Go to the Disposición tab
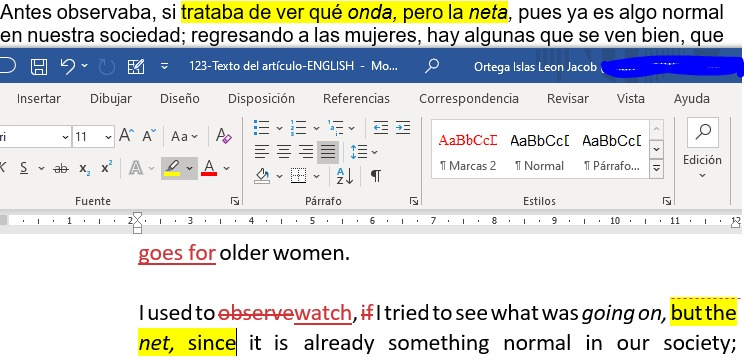 click(x=261, y=99)
